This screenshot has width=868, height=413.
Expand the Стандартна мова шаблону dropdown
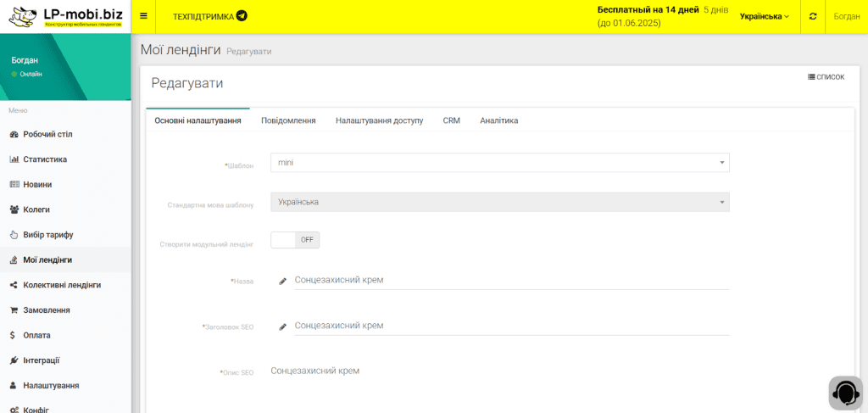[499, 202]
